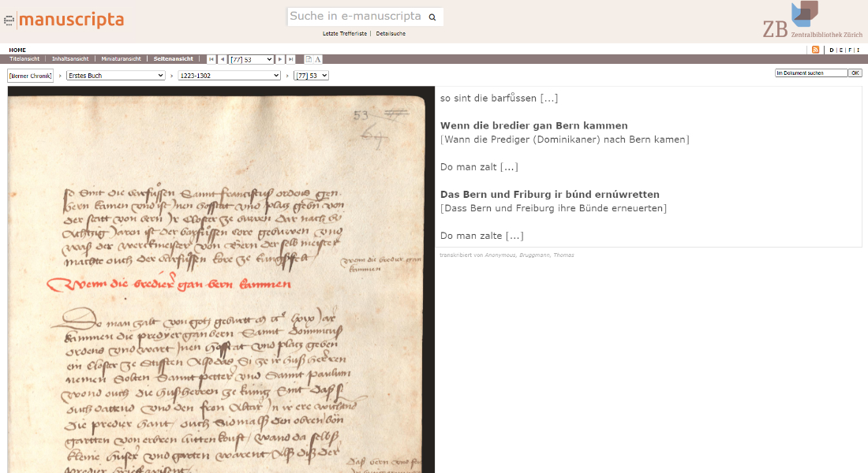Click the 'Im Dokument suchen' field
Viewport: 868px width, 473px height.
click(x=811, y=73)
